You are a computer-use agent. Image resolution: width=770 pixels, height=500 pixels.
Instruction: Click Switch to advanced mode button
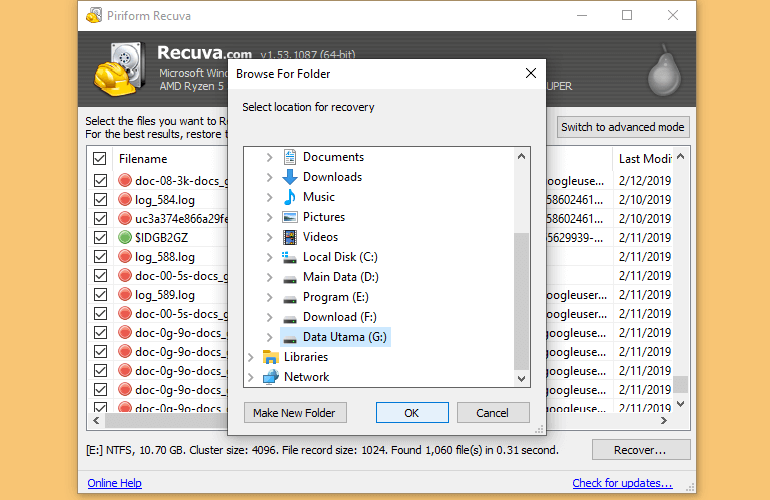[623, 127]
